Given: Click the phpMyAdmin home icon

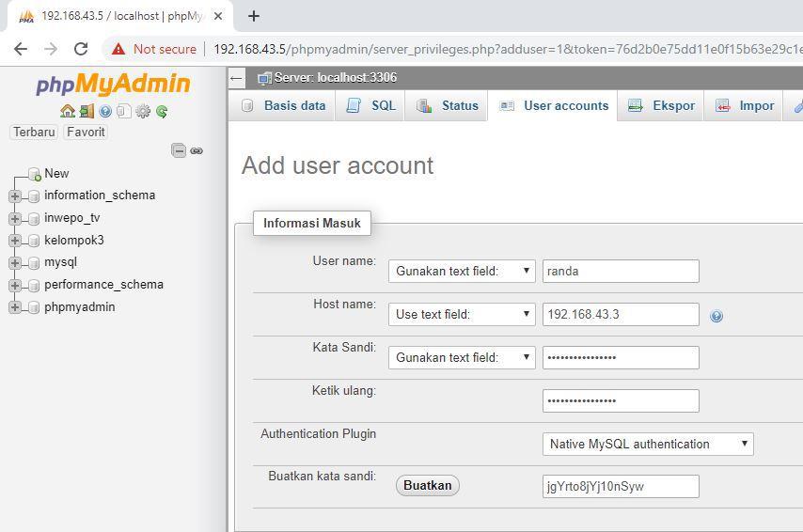Looking at the screenshot, I should (67, 111).
